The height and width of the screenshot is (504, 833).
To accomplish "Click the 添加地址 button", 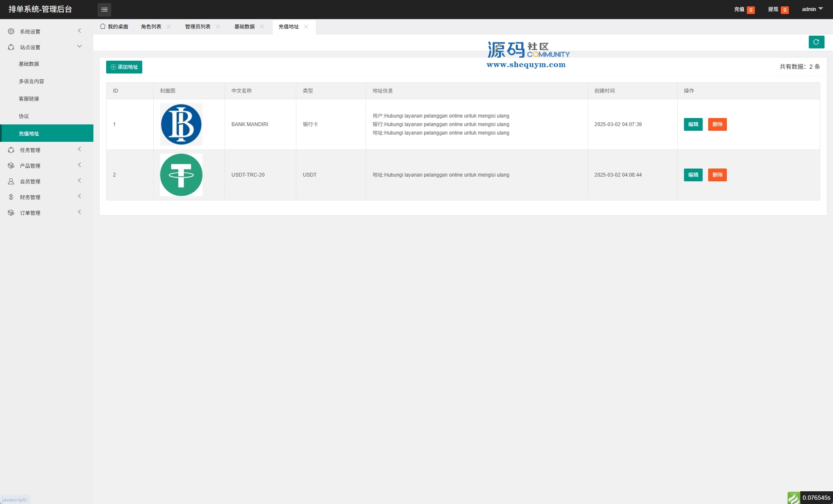I will click(x=124, y=67).
